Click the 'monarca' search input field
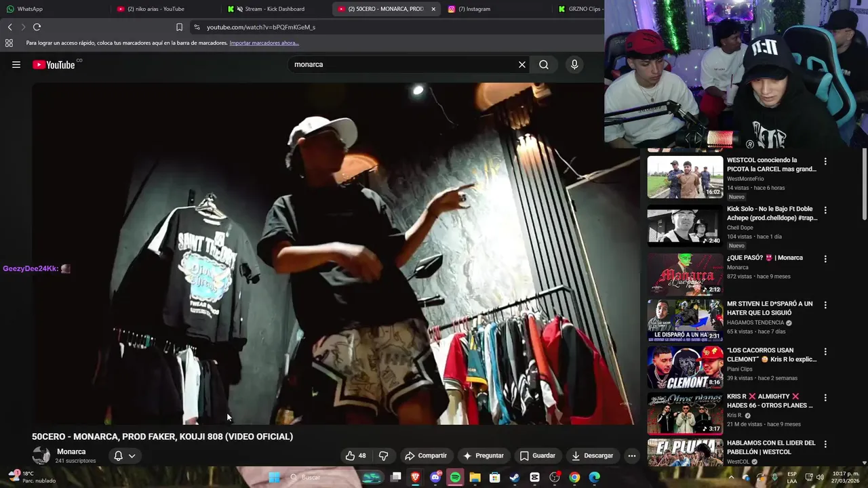This screenshot has height=488, width=868. (403, 64)
